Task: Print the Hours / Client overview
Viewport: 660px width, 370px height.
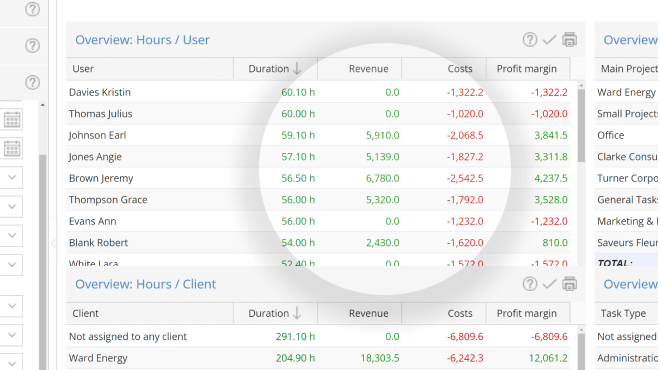Action: [x=570, y=284]
